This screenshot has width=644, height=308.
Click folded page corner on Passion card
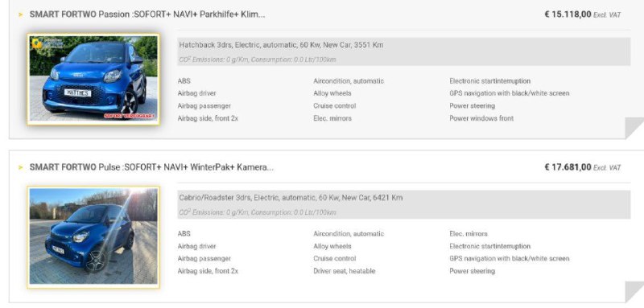coord(634,128)
